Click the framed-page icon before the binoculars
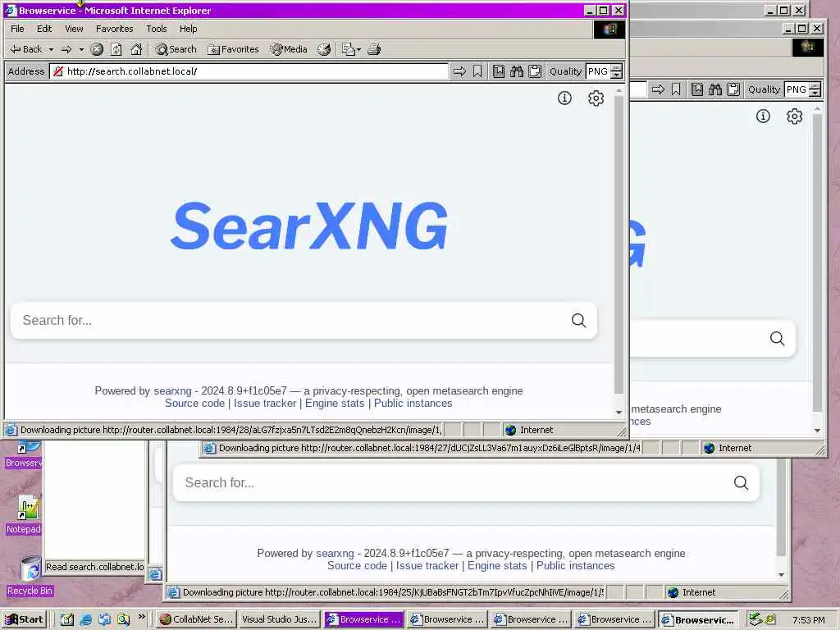 coord(499,71)
